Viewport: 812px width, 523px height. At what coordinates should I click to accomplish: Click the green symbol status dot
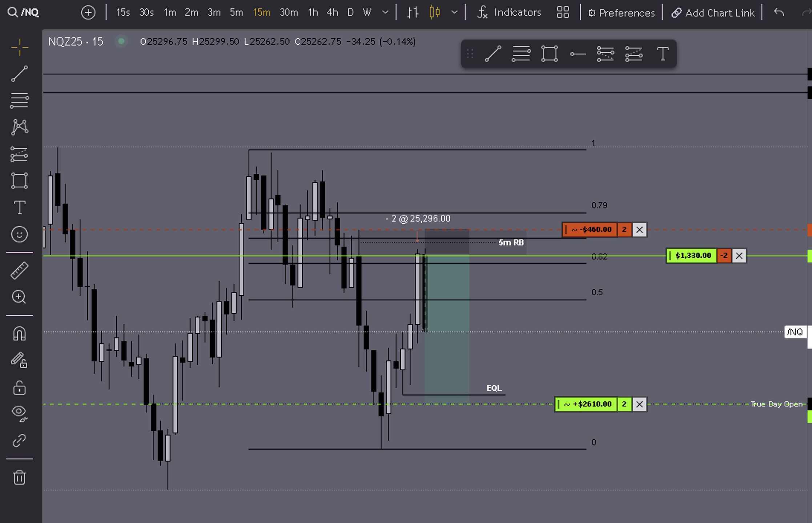pos(121,41)
